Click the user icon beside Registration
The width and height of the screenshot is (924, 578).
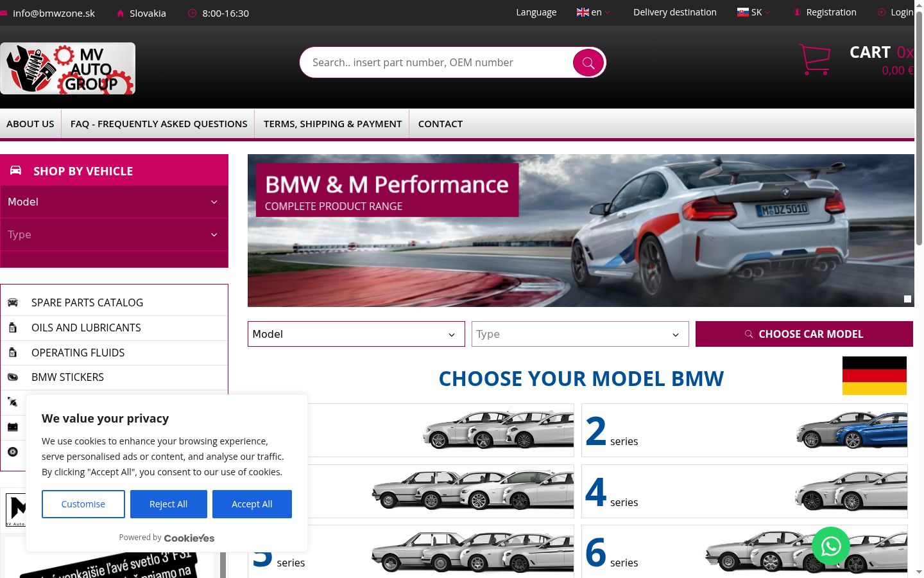click(x=797, y=12)
